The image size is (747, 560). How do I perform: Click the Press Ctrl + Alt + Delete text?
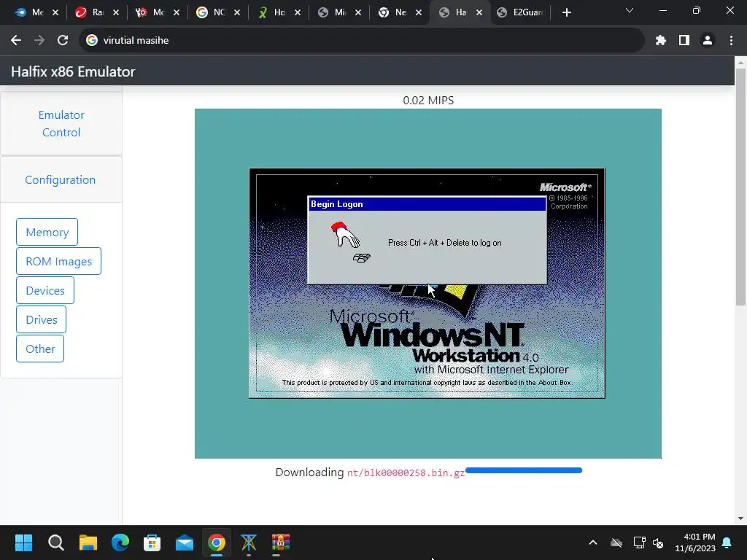444,243
